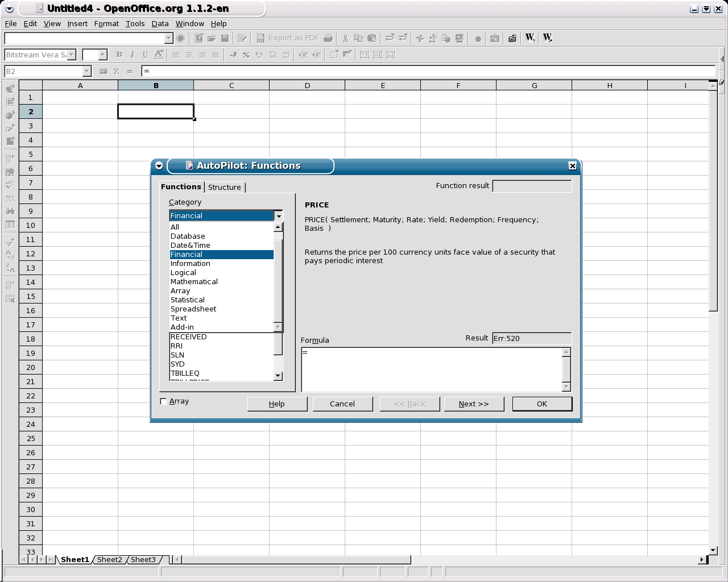The height and width of the screenshot is (582, 728).
Task: Enable the Array checkbox
Action: click(164, 401)
